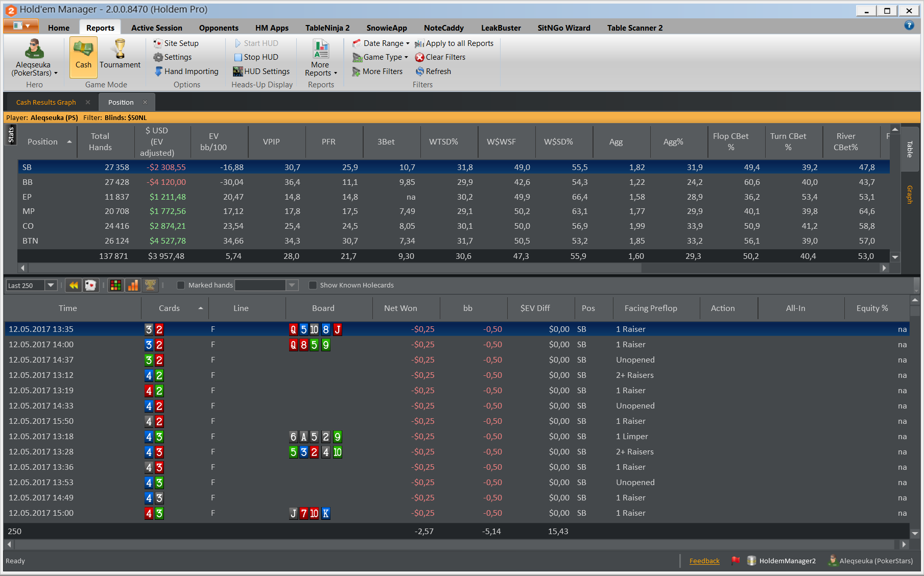Select the hand played at 12.05.2017 14:37
This screenshot has height=576, width=924.
point(457,360)
